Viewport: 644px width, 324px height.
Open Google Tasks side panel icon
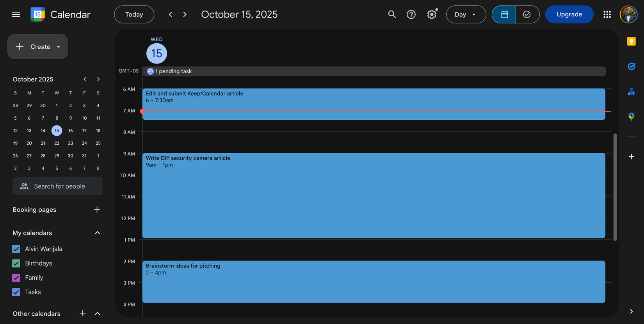coord(631,66)
